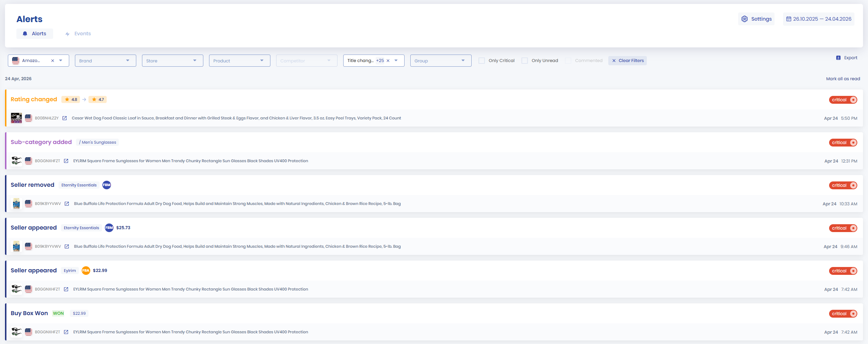The image size is (868, 344).
Task: Clear the Amazon marketplace filter with X
Action: 53,61
